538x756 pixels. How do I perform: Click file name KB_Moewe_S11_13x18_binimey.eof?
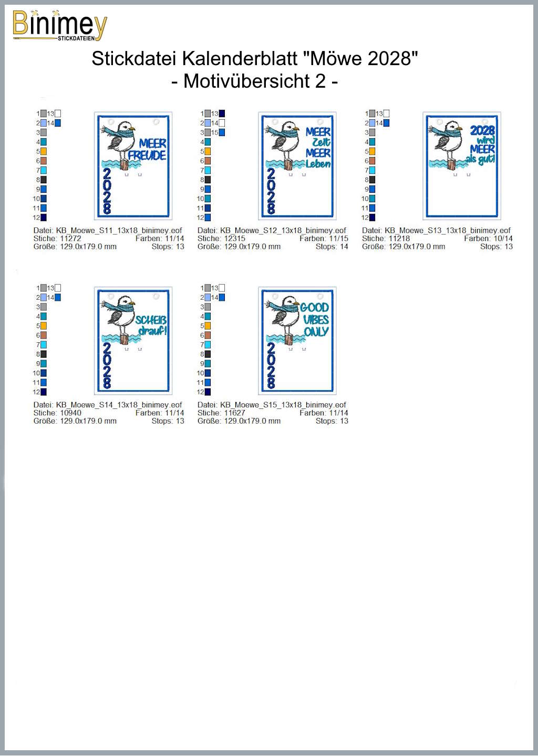click(119, 230)
